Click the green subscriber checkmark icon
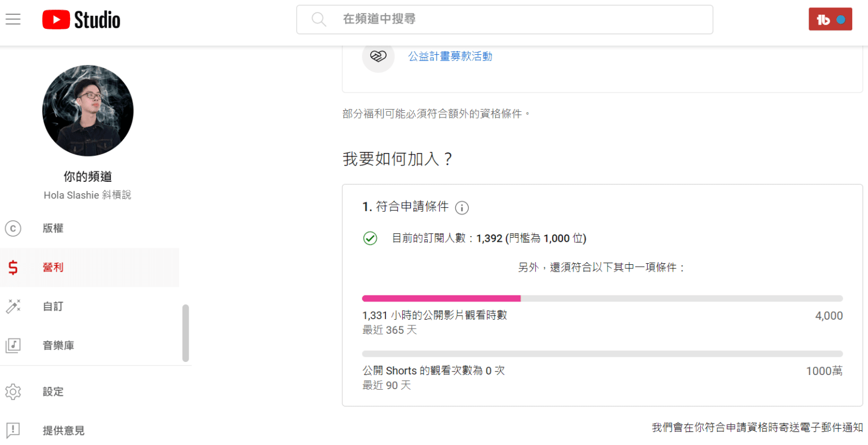The image size is (868, 445). [370, 238]
